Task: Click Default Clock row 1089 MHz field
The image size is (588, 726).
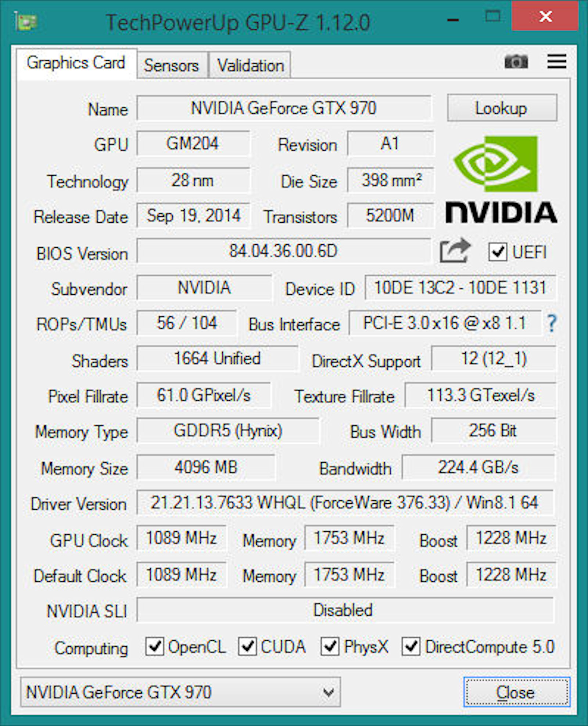Action: 182,575
